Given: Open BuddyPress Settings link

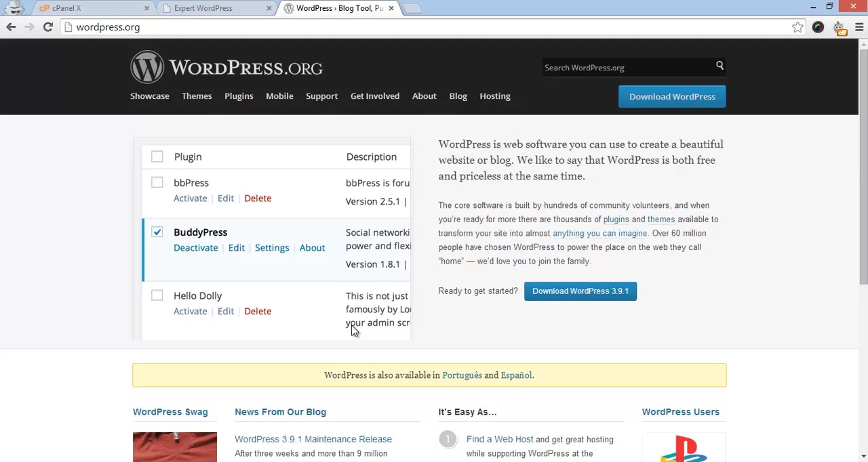Looking at the screenshot, I should (272, 248).
